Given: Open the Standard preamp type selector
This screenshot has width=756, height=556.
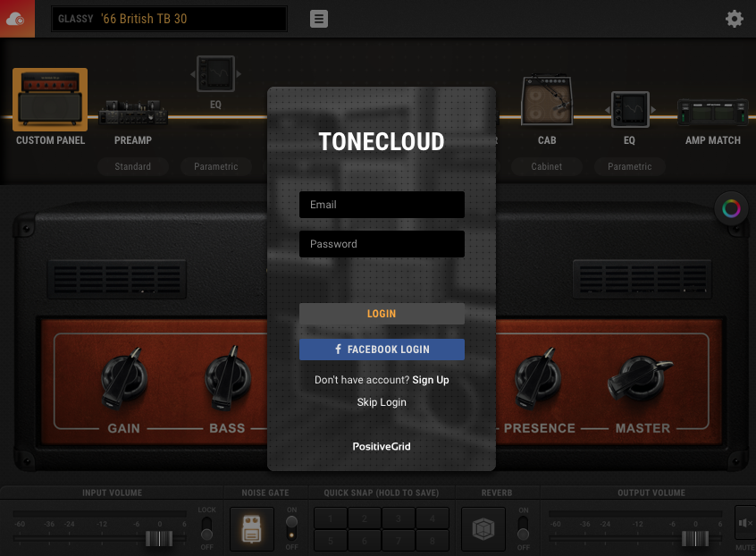Looking at the screenshot, I should [133, 166].
